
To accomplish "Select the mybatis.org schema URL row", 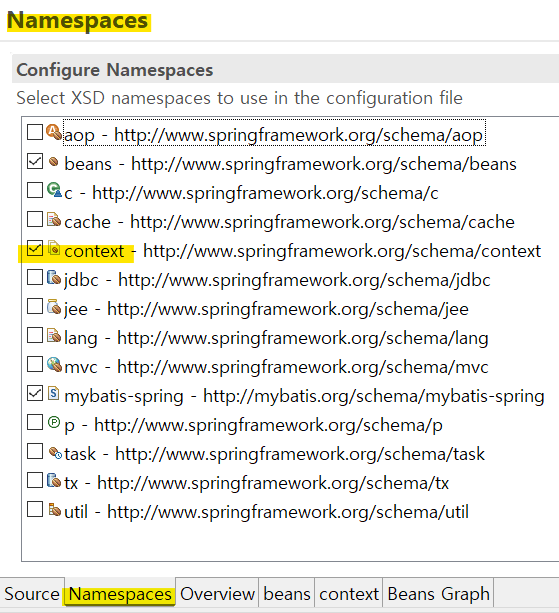I will click(304, 396).
